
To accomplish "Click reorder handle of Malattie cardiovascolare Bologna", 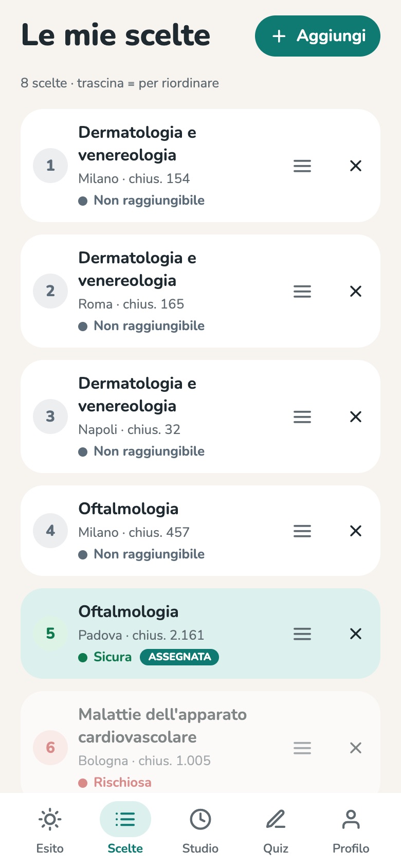I will point(302,748).
